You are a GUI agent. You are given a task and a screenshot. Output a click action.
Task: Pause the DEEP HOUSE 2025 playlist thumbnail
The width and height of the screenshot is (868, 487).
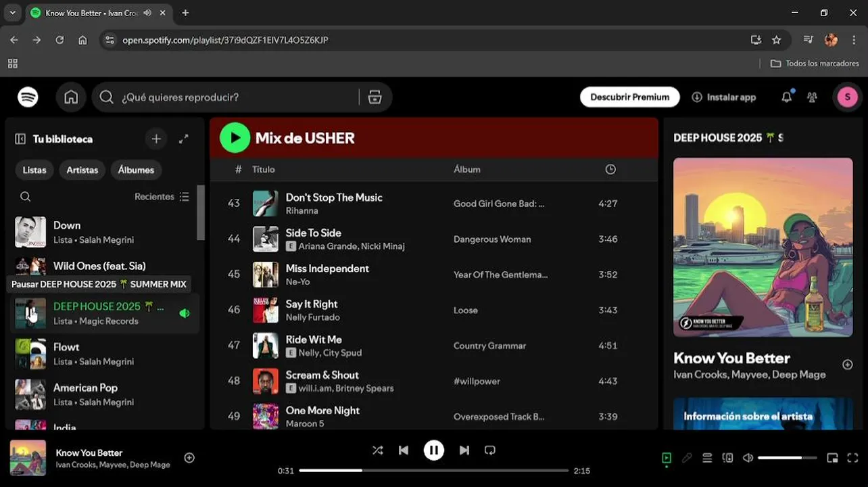tap(30, 313)
